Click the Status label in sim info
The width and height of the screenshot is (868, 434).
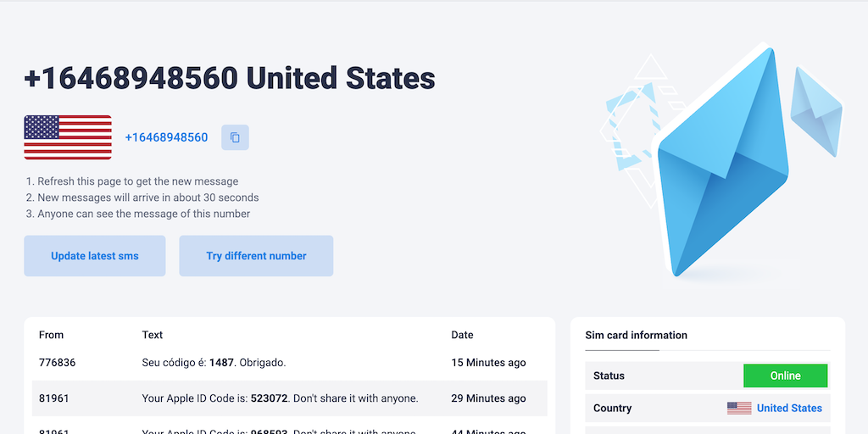pyautogui.click(x=609, y=376)
